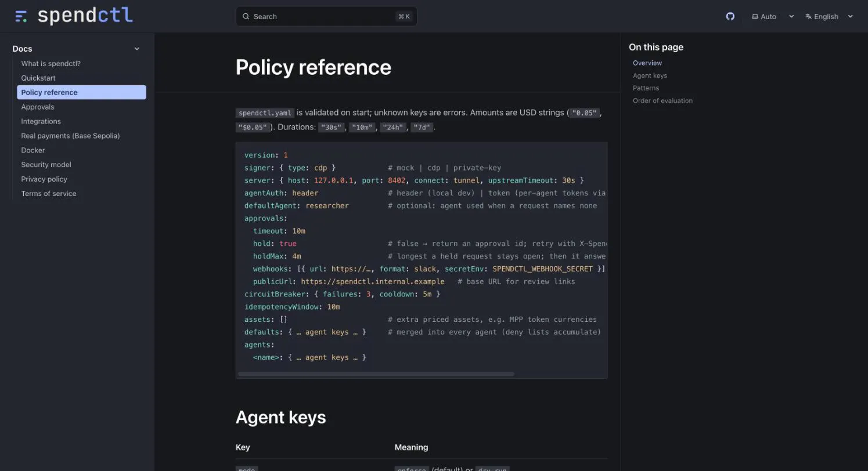Image resolution: width=868 pixels, height=471 pixels.
Task: Click the Auto theme laptop icon
Action: [x=755, y=16]
